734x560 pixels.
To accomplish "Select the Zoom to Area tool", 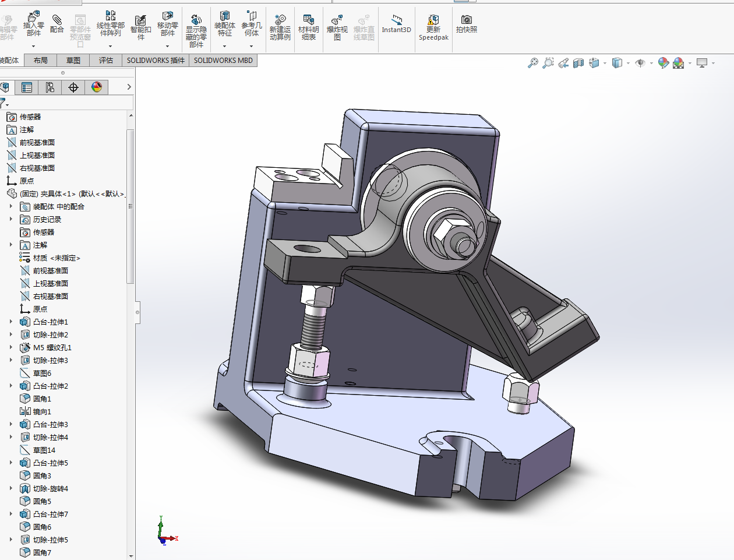I will 548,63.
